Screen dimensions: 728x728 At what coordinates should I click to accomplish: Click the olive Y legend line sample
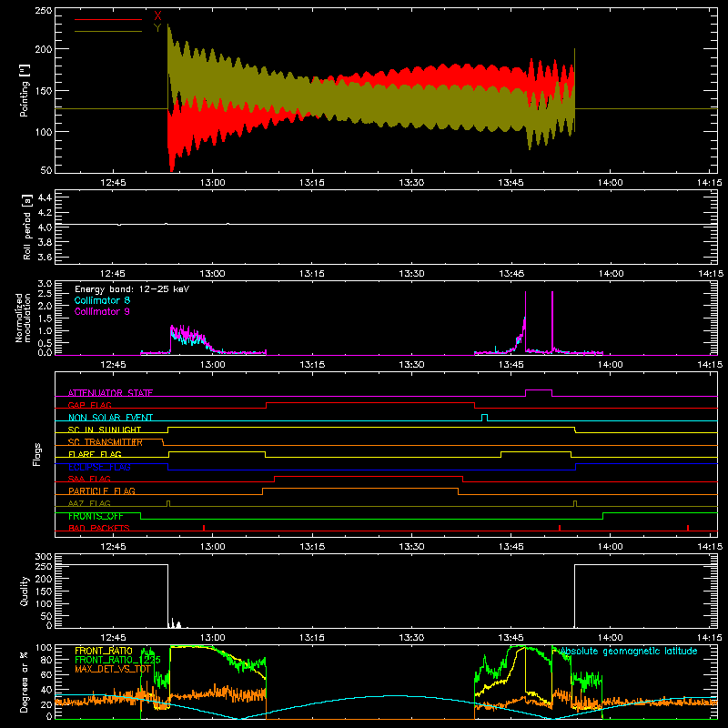[108, 32]
